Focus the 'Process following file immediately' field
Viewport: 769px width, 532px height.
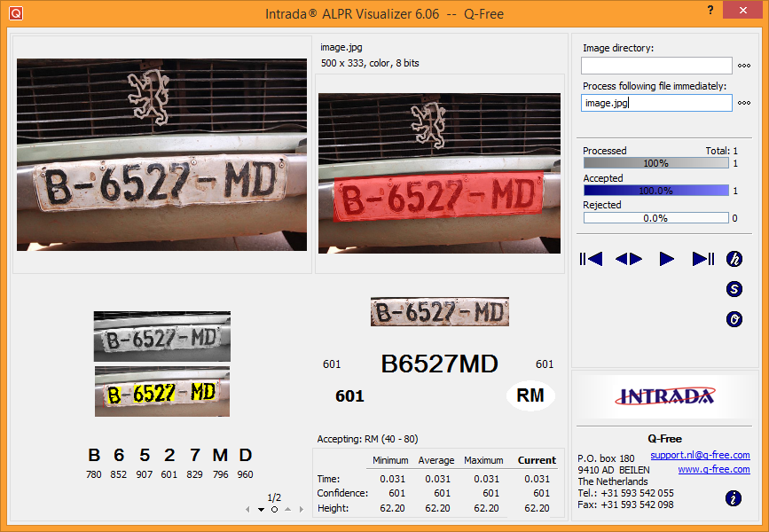(x=656, y=103)
